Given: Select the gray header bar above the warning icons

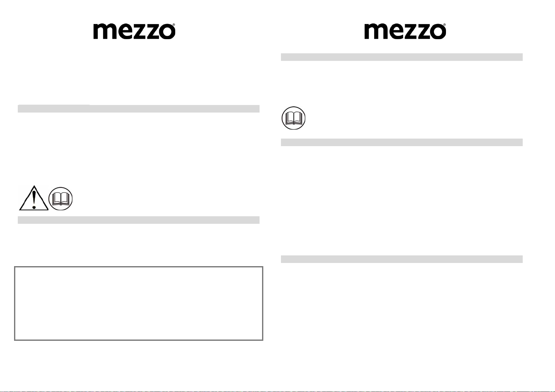Looking at the screenshot, I should click(139, 109).
